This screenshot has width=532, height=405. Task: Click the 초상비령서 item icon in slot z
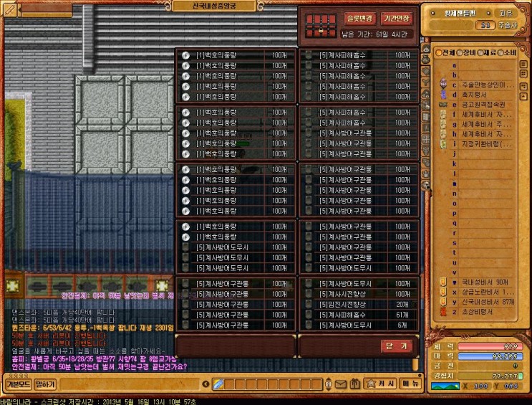point(442,311)
